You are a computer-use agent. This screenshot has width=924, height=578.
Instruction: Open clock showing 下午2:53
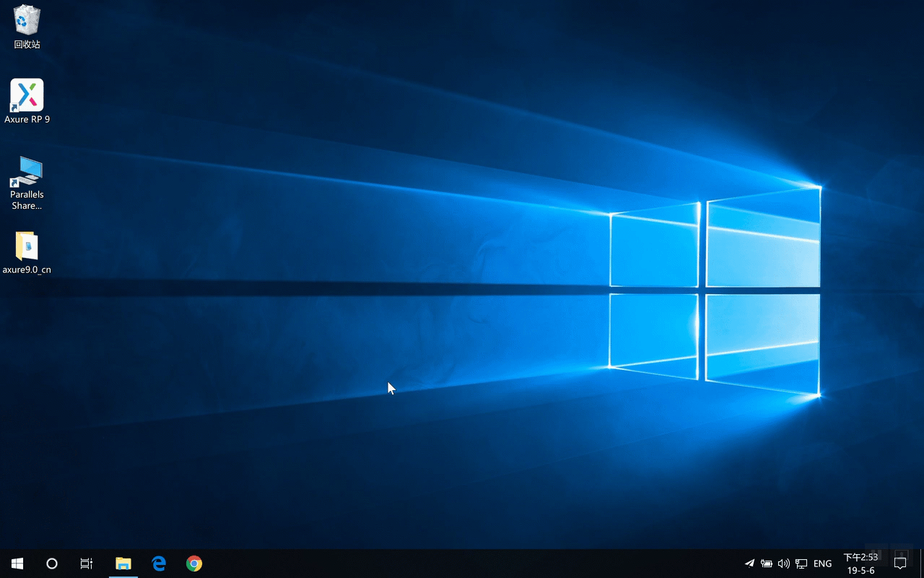click(860, 564)
